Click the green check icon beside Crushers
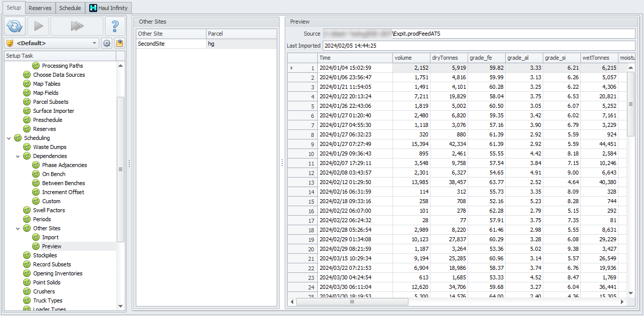The image size is (644, 316). click(x=27, y=291)
